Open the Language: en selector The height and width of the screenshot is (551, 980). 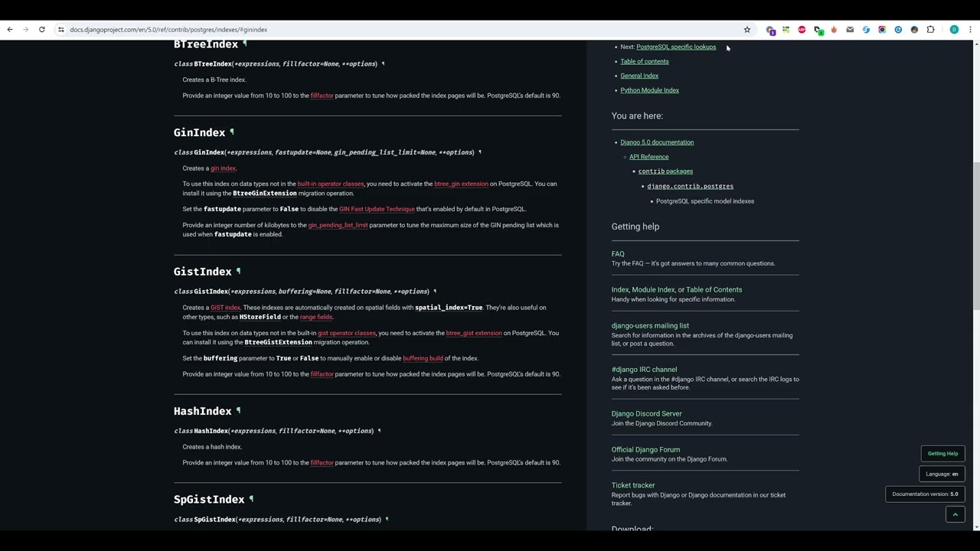coord(942,474)
